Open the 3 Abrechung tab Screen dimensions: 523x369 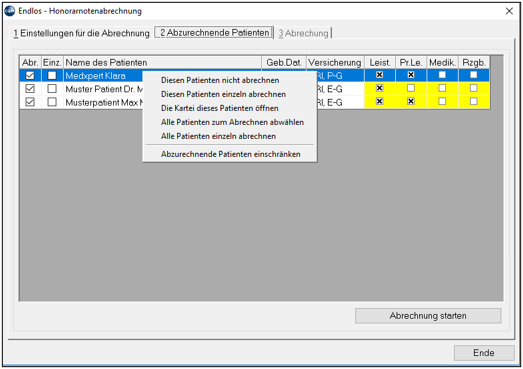click(303, 33)
